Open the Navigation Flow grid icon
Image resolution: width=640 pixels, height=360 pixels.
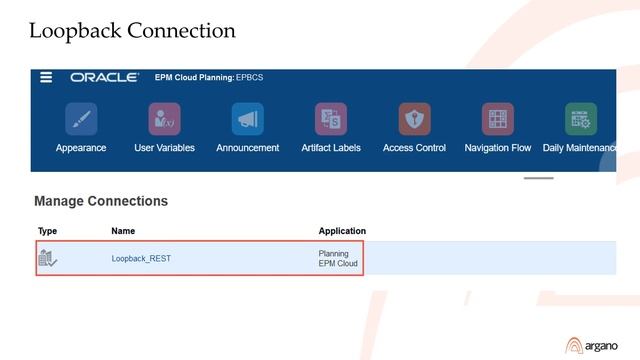498,119
